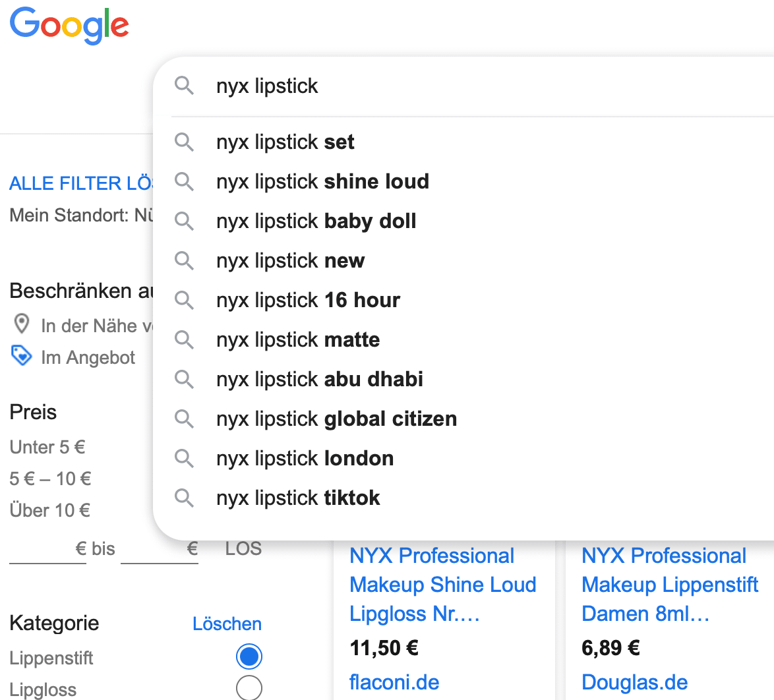Select the Lippenstift category radio button

pos(249,656)
